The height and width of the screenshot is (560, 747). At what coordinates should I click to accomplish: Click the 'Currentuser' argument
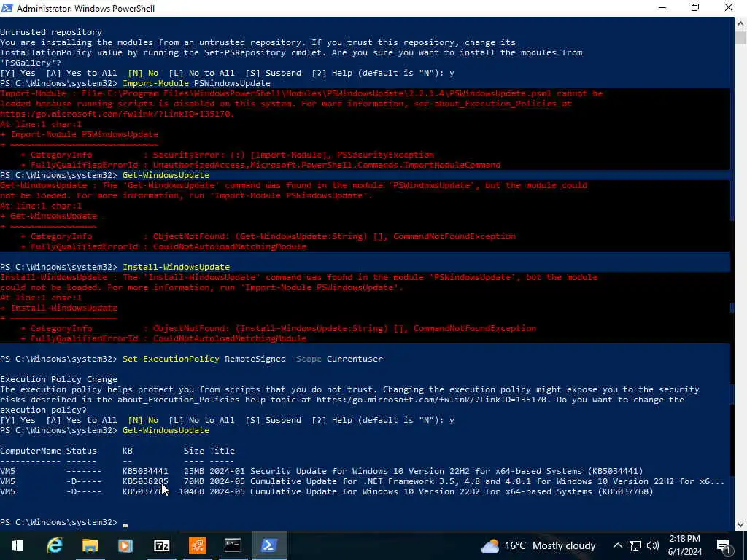[355, 359]
